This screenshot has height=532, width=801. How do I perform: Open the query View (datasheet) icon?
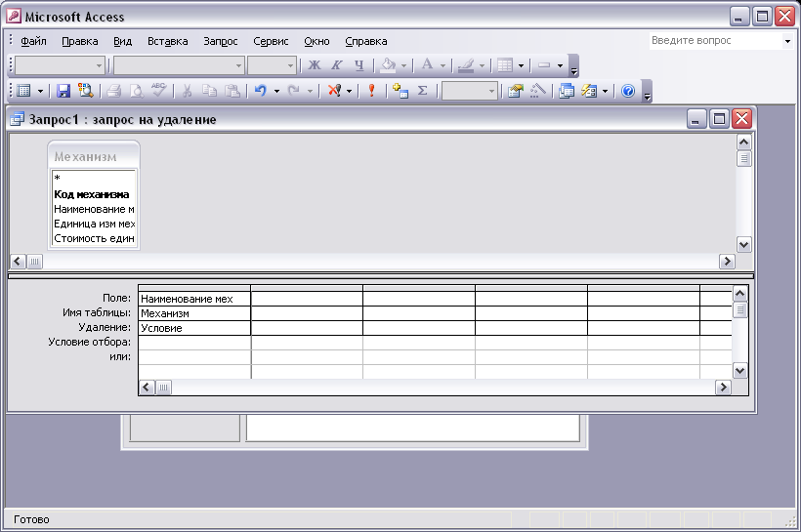(24, 91)
